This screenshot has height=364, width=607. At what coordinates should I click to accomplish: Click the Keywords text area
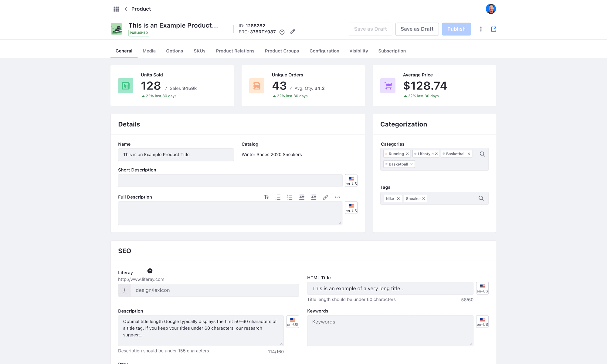click(x=390, y=331)
